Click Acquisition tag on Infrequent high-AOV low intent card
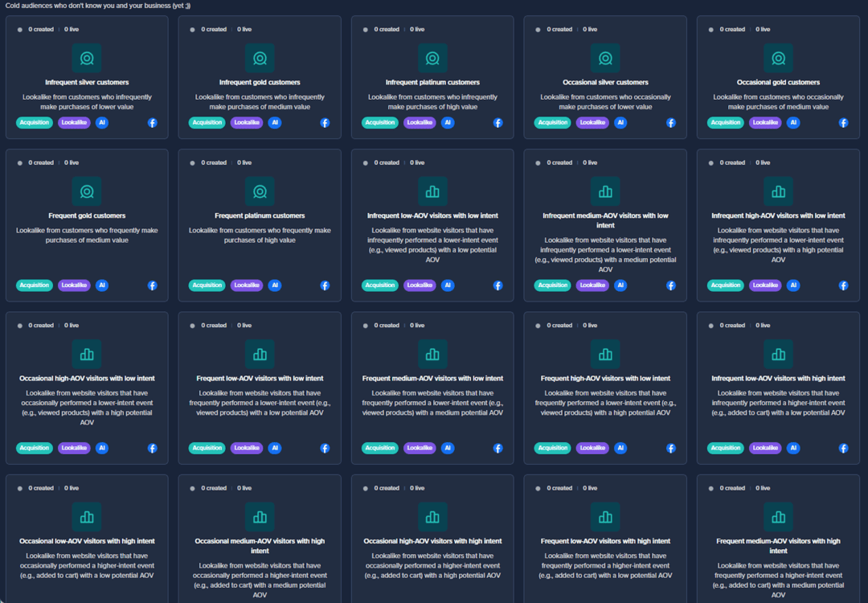Image resolution: width=868 pixels, height=603 pixels. tap(726, 285)
